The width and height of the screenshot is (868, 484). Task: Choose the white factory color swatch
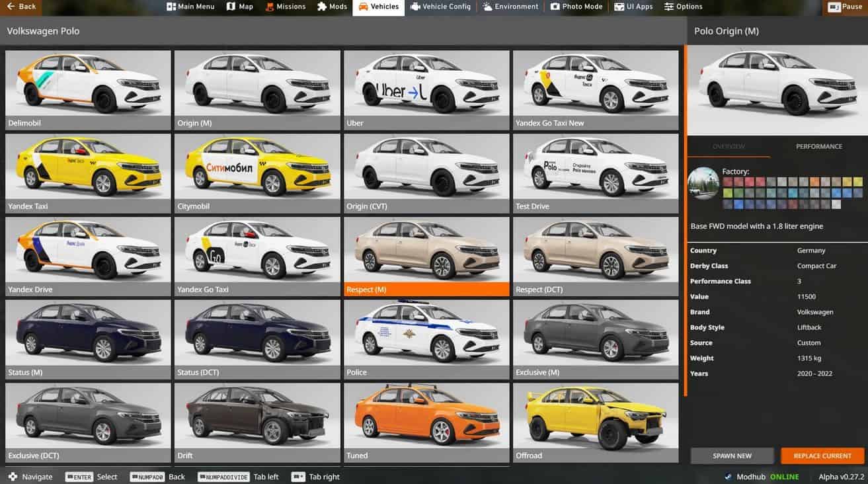(836, 204)
